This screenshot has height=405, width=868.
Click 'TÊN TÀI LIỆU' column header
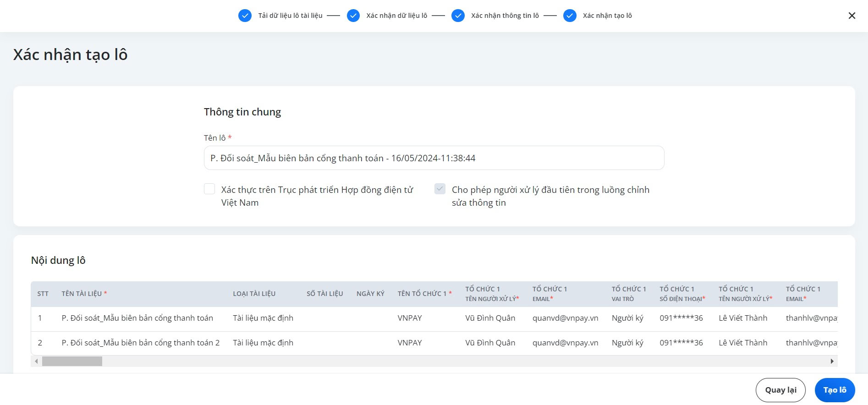[84, 294]
